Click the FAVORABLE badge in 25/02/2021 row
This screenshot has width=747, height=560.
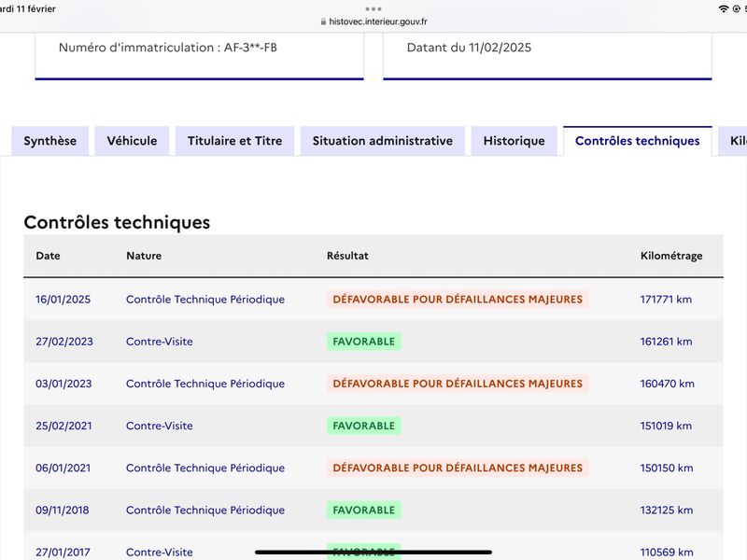tap(364, 426)
